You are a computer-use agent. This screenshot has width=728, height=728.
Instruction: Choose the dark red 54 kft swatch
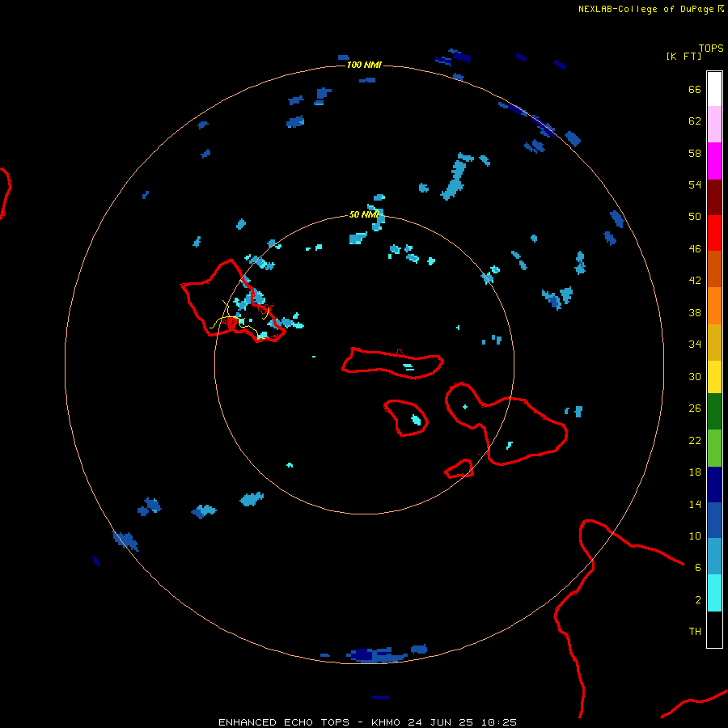(714, 197)
